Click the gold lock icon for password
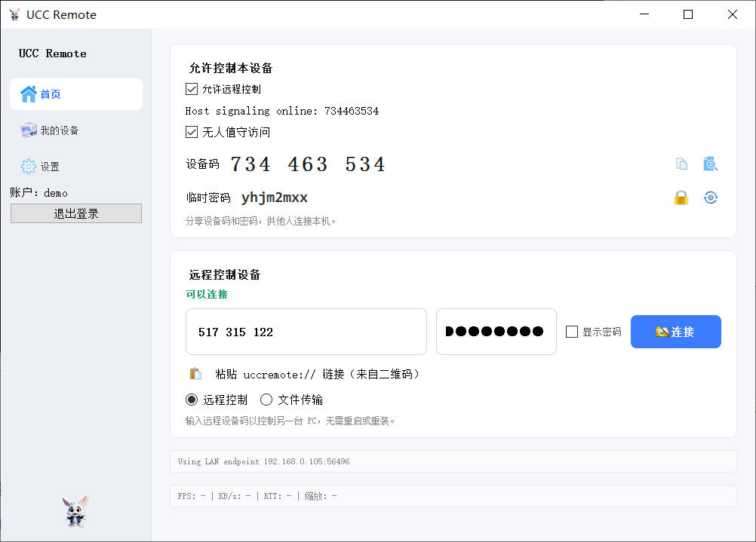Viewport: 756px width, 542px height. click(x=681, y=198)
